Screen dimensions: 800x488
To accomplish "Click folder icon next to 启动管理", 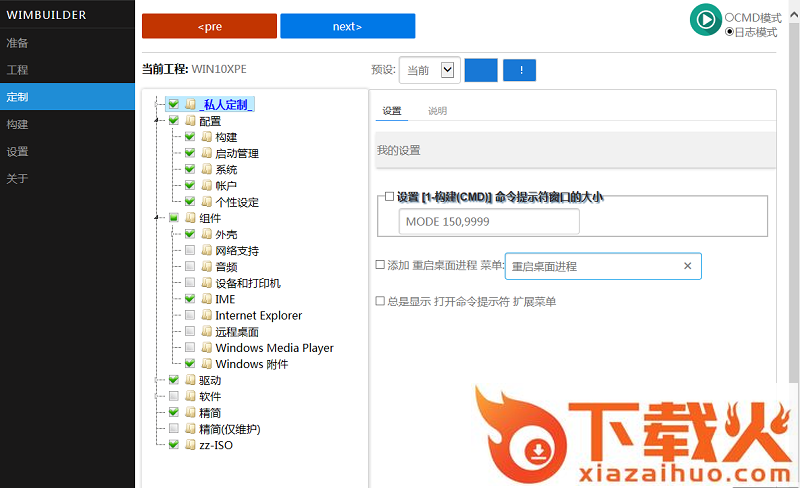I will coord(207,153).
